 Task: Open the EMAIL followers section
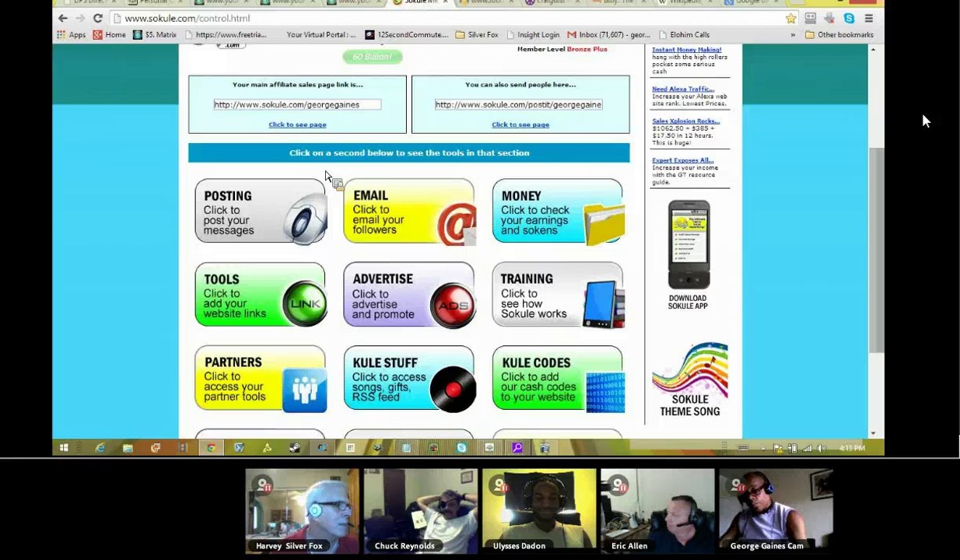[x=409, y=211]
